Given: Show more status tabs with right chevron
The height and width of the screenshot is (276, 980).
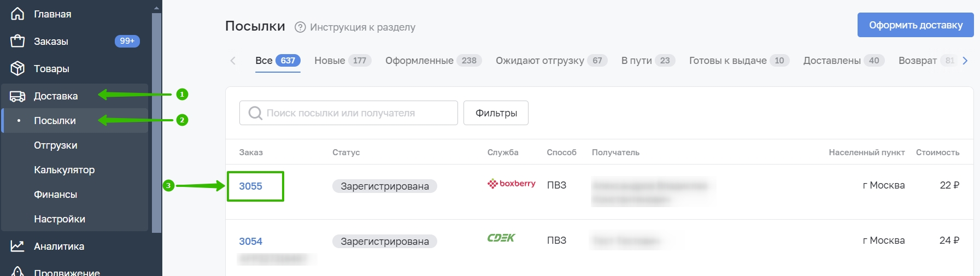Looking at the screenshot, I should [x=965, y=61].
